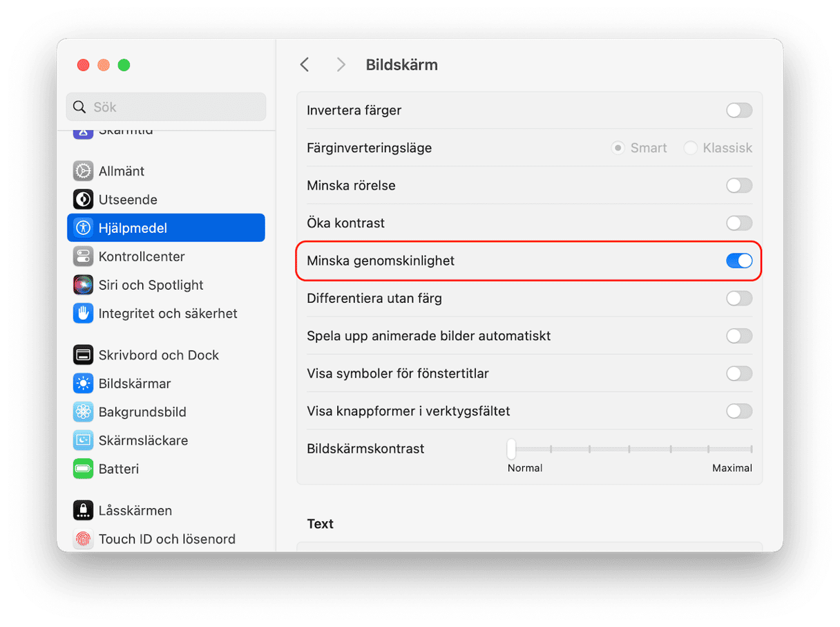840x627 pixels.
Task: Enable Visa knappformer i verktygsfältet
Action: click(x=738, y=411)
